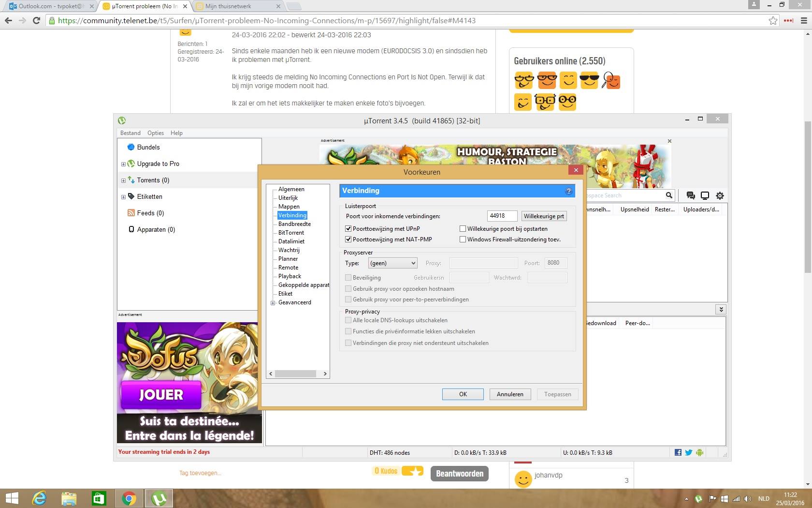Screen dimensions: 812x508
Task: Collapse the µTorrent detail pane chevron
Action: (x=721, y=310)
